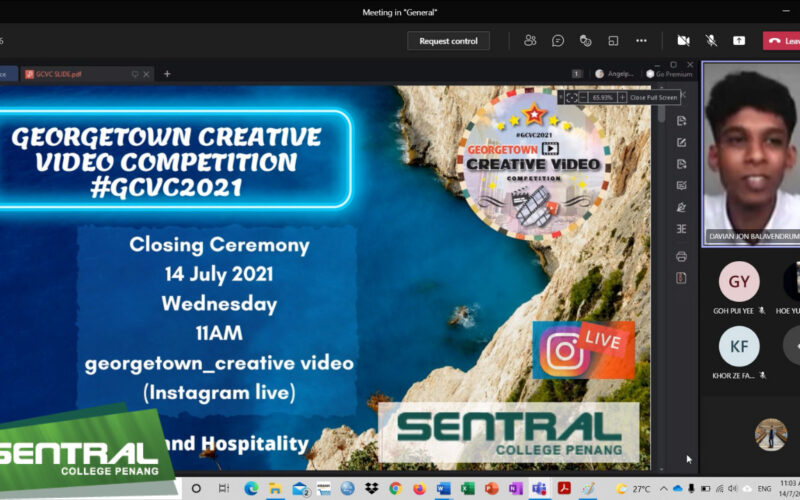Image resolution: width=800 pixels, height=500 pixels.
Task: Click the annotate comment icon in sidebar
Action: tap(681, 186)
